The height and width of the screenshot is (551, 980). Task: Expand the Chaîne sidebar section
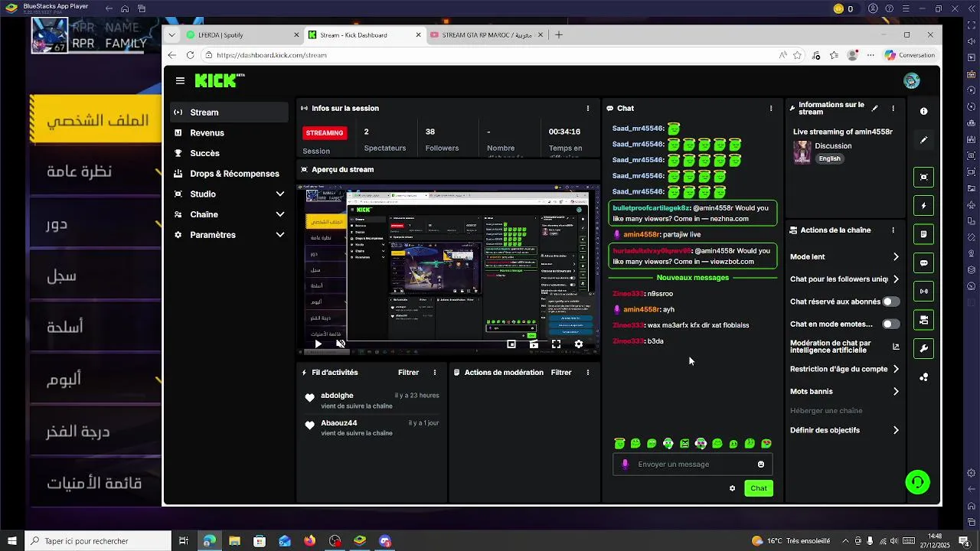[229, 214]
